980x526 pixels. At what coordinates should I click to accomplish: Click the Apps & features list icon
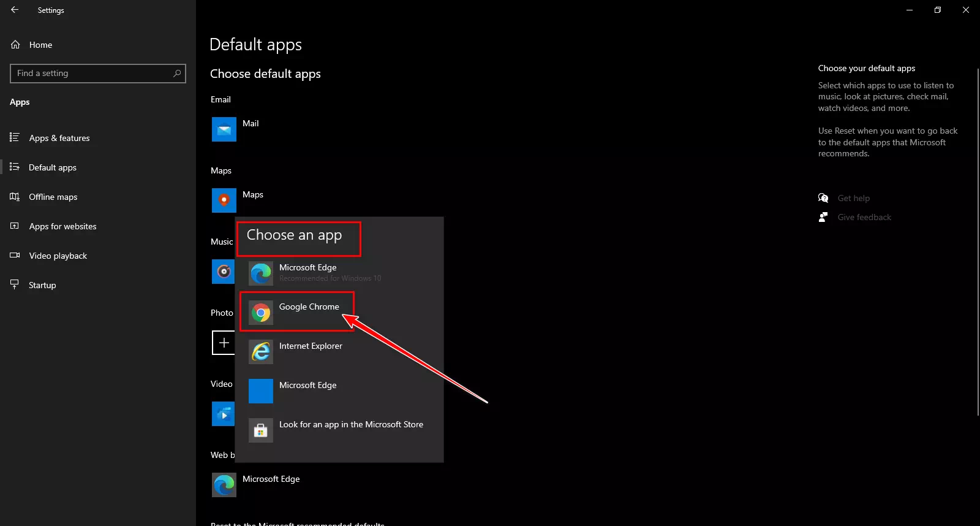click(15, 137)
